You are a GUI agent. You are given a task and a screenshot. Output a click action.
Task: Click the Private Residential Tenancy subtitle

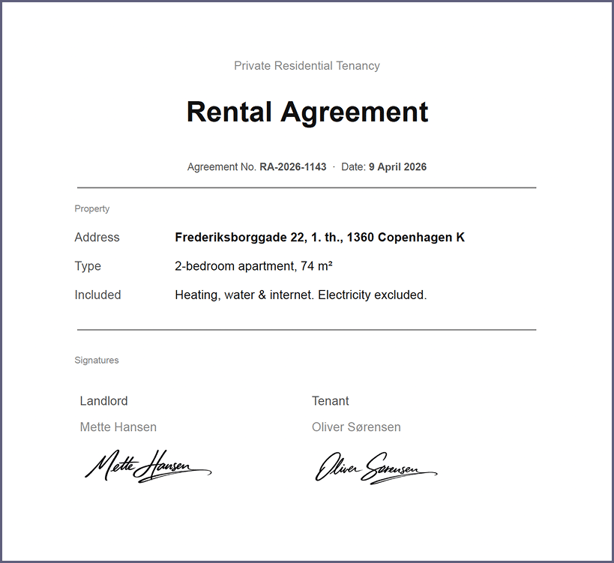coord(307,66)
